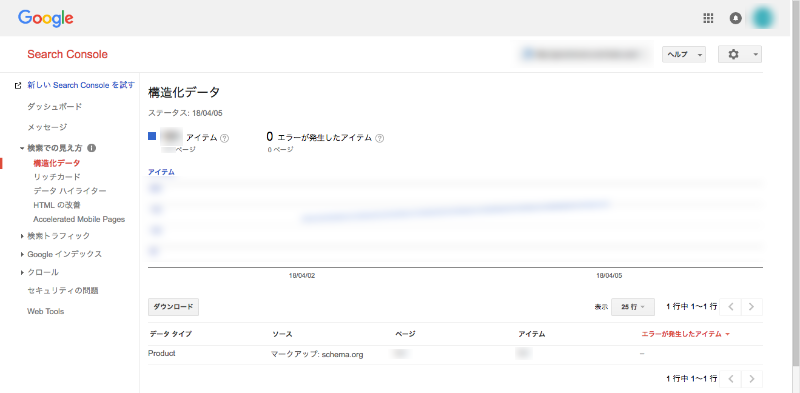This screenshot has height=393, width=800.
Task: Click the アイテム chart series label
Action: pyautogui.click(x=161, y=173)
